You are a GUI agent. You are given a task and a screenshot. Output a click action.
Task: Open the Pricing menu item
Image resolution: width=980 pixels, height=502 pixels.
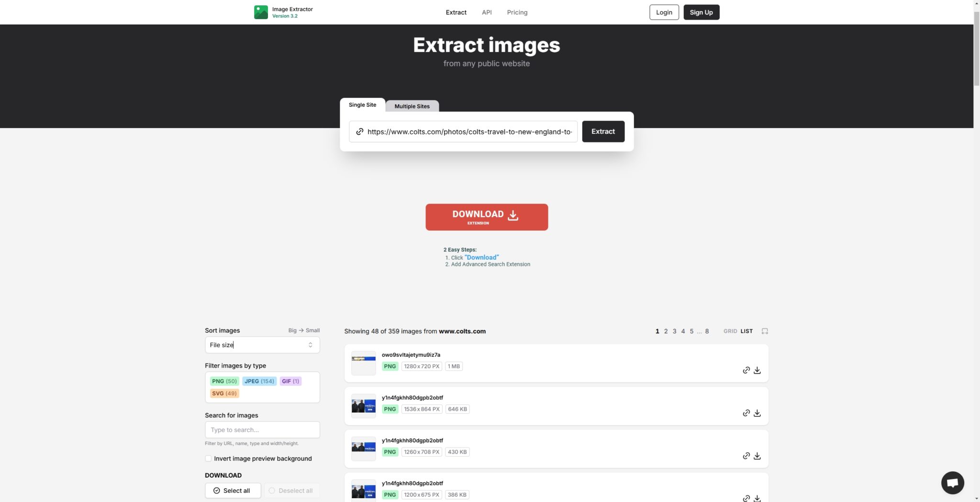click(x=517, y=12)
